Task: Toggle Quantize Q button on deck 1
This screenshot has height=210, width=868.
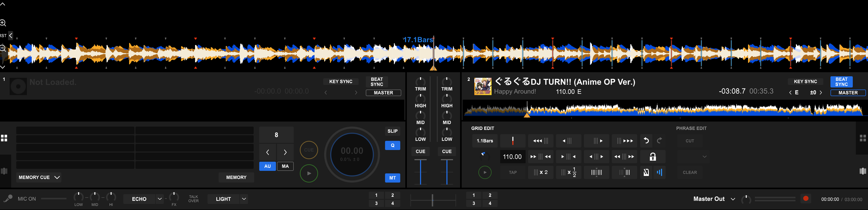Action: click(x=393, y=145)
